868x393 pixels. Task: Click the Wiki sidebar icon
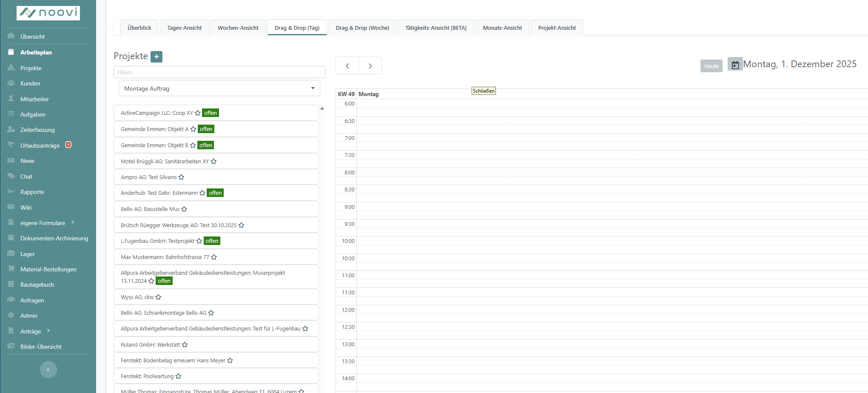pyautogui.click(x=11, y=207)
